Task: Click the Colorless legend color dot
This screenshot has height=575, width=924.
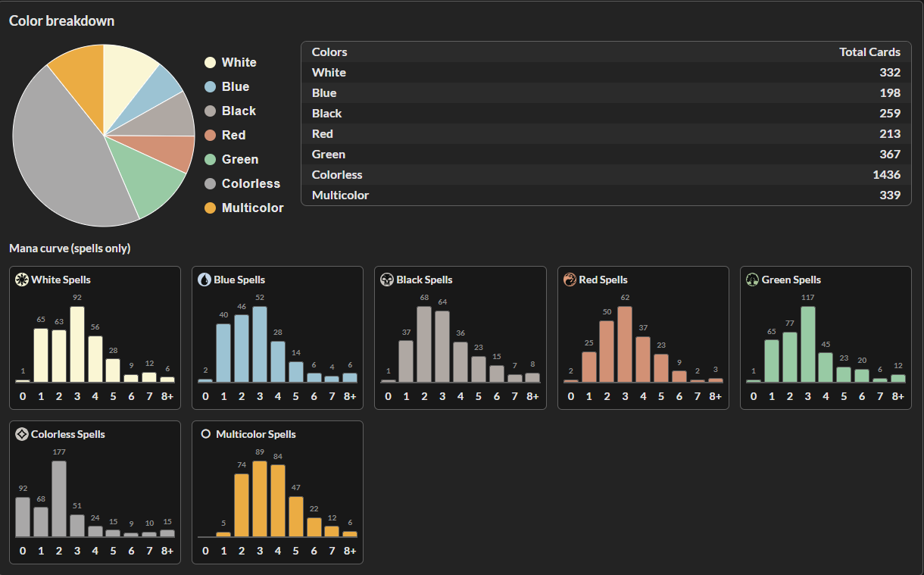Action: click(211, 184)
